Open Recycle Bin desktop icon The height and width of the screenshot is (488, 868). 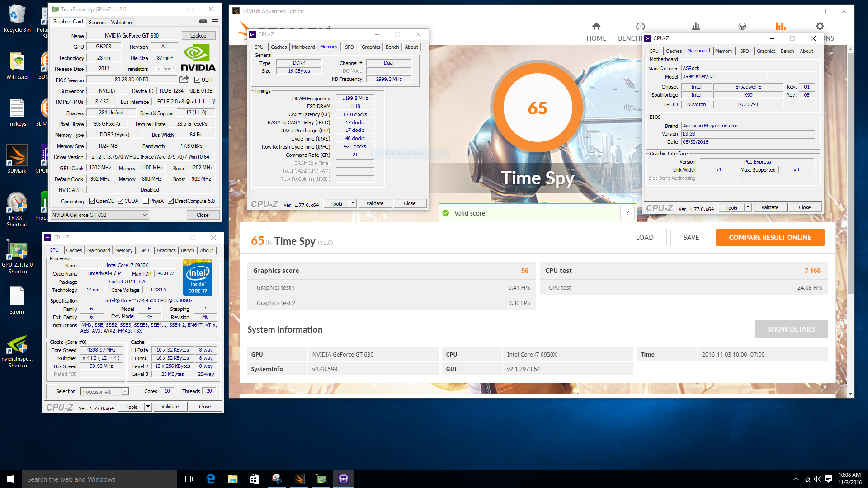(17, 19)
